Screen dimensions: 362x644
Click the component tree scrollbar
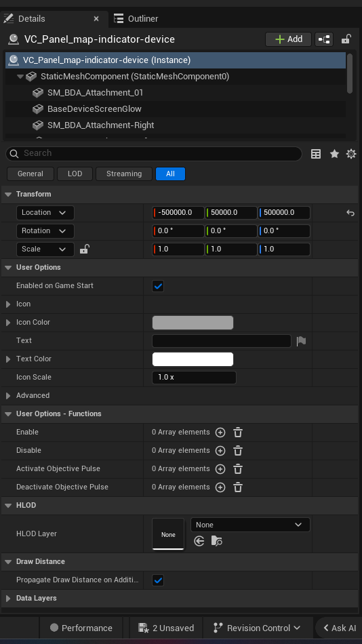pos(350,74)
